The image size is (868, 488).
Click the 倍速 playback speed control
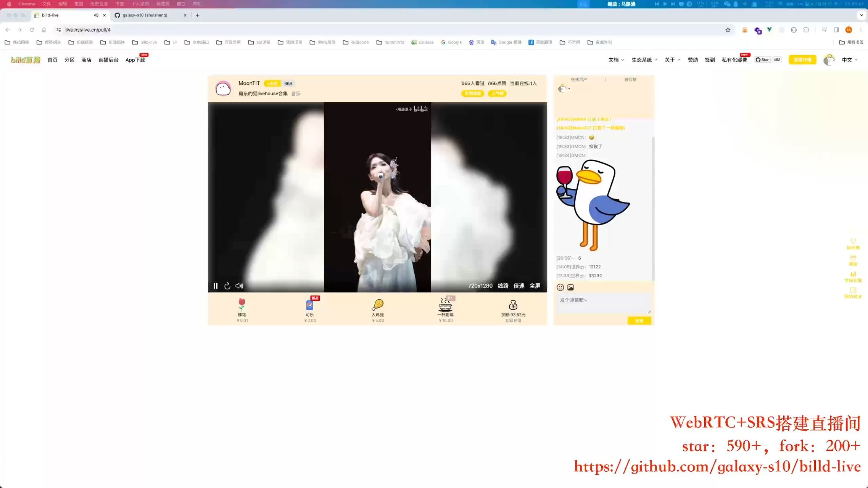pos(519,286)
